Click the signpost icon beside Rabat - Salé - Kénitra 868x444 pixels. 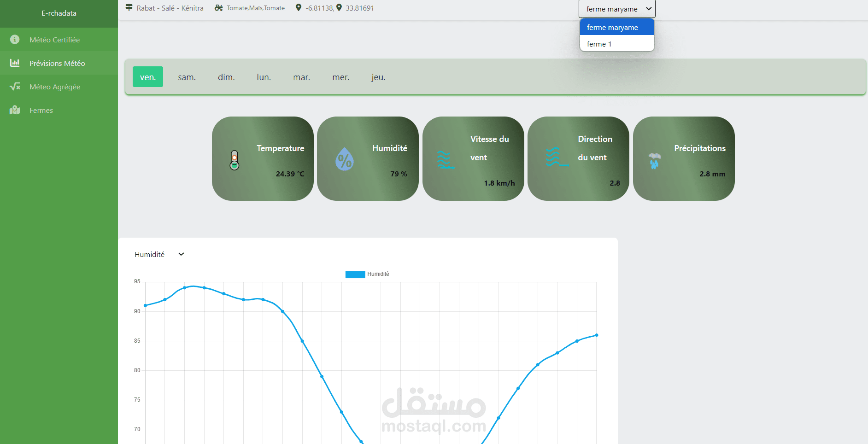[129, 8]
